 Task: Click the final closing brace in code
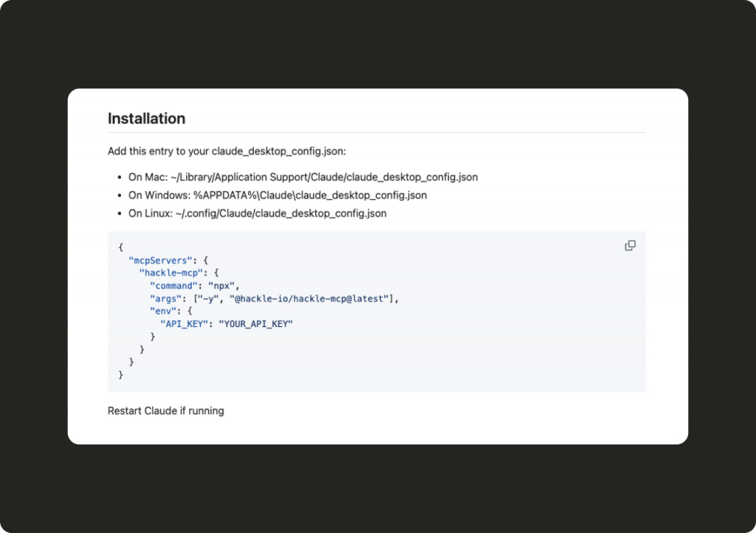[x=120, y=375]
